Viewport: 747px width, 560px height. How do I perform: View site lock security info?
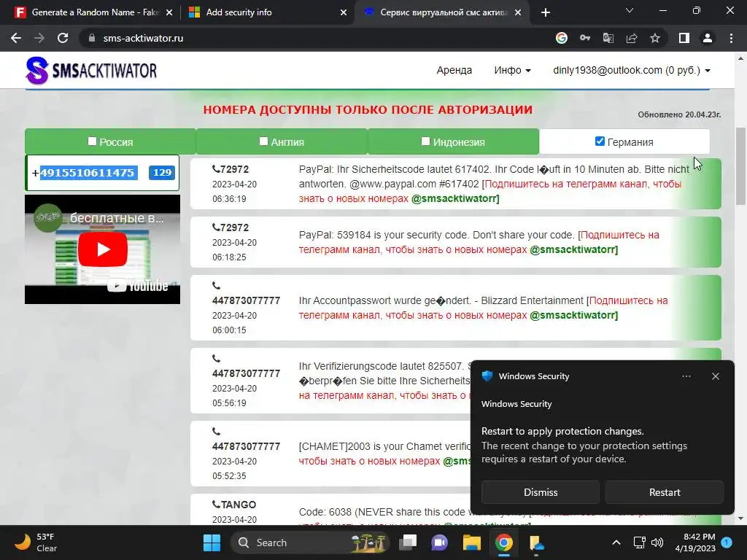[92, 38]
